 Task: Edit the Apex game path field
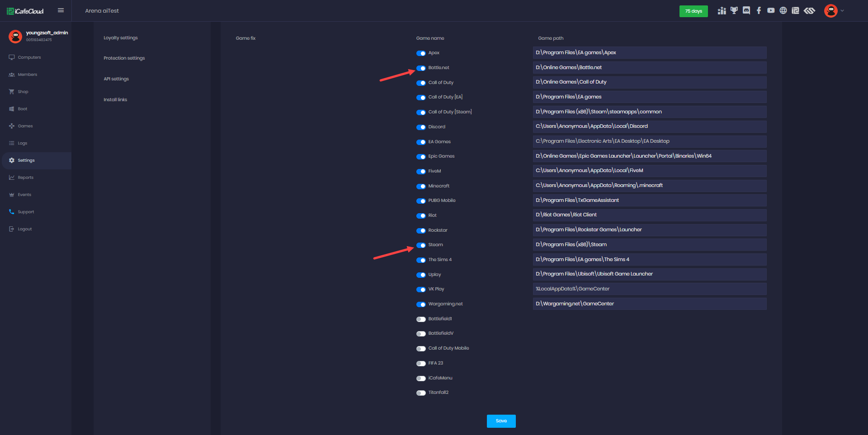pyautogui.click(x=650, y=53)
